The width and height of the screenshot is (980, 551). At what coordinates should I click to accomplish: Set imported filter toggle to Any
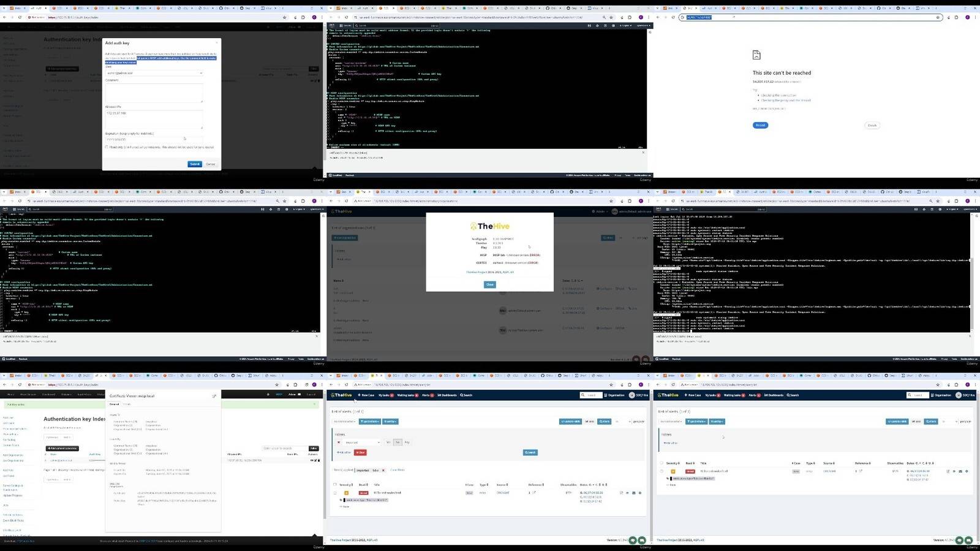(407, 443)
